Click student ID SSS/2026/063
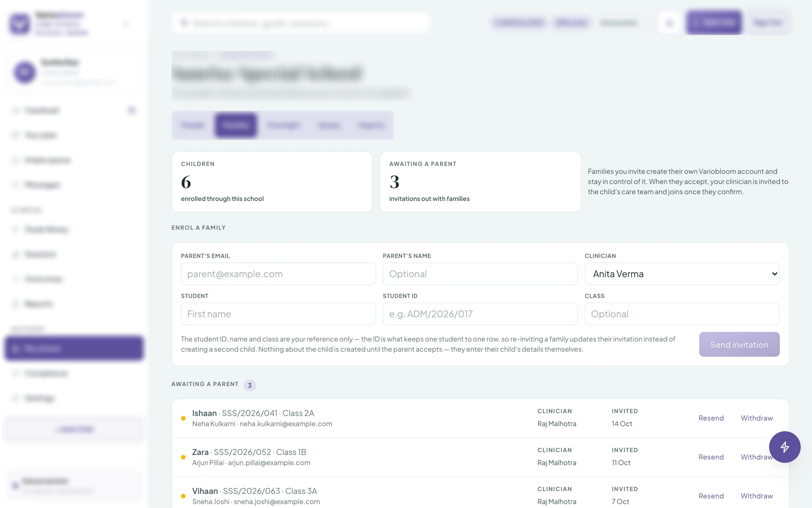Image resolution: width=812 pixels, height=508 pixels. pyautogui.click(x=251, y=491)
